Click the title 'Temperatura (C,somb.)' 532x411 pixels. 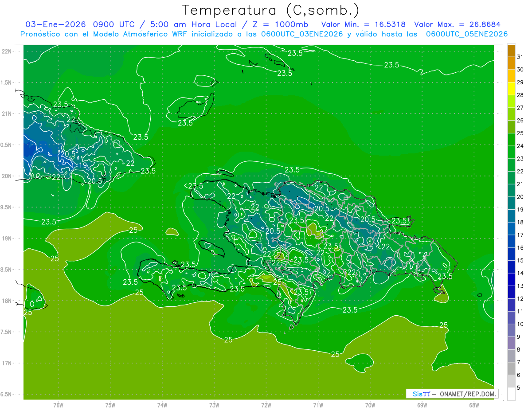point(270,10)
